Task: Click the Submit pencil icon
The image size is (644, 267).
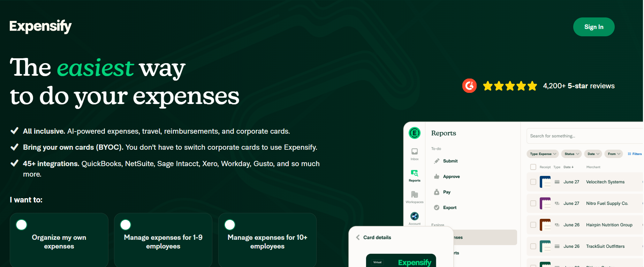Action: [x=437, y=161]
